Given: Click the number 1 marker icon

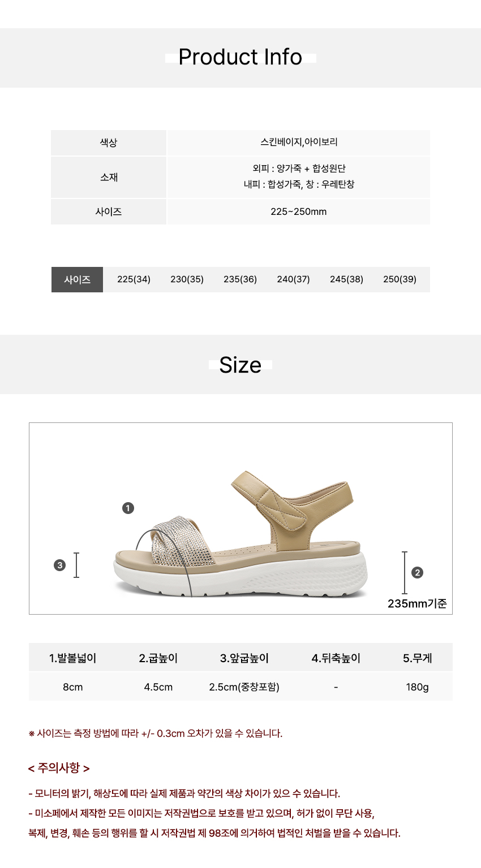Looking at the screenshot, I should click(128, 508).
